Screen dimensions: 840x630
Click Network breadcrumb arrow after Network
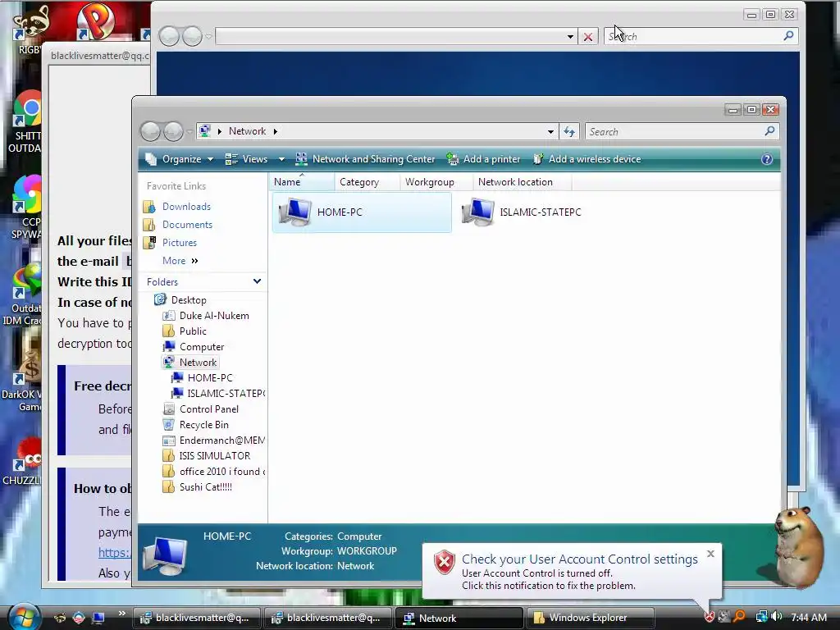tap(276, 131)
